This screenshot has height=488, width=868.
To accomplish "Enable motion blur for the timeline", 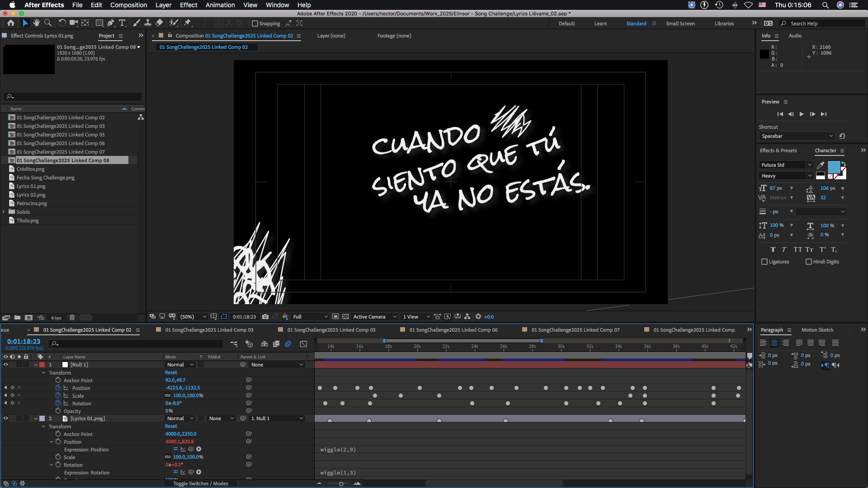I will [x=288, y=344].
